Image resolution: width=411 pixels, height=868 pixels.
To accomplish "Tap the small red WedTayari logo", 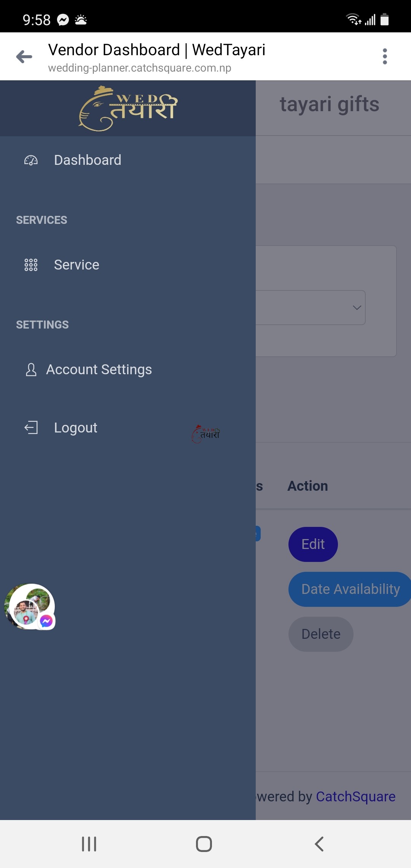I will 205,434.
